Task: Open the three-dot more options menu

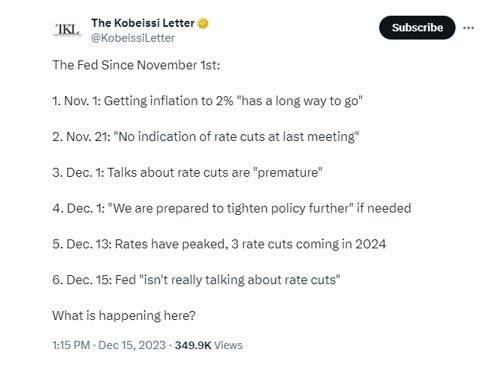Action: click(x=468, y=28)
